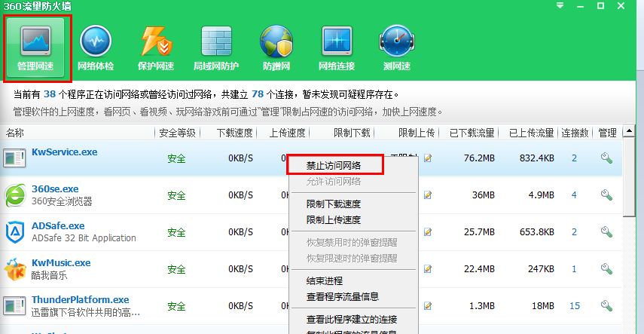Select the 360 browser program icon
The width and height of the screenshot is (644, 334).
tap(15, 196)
